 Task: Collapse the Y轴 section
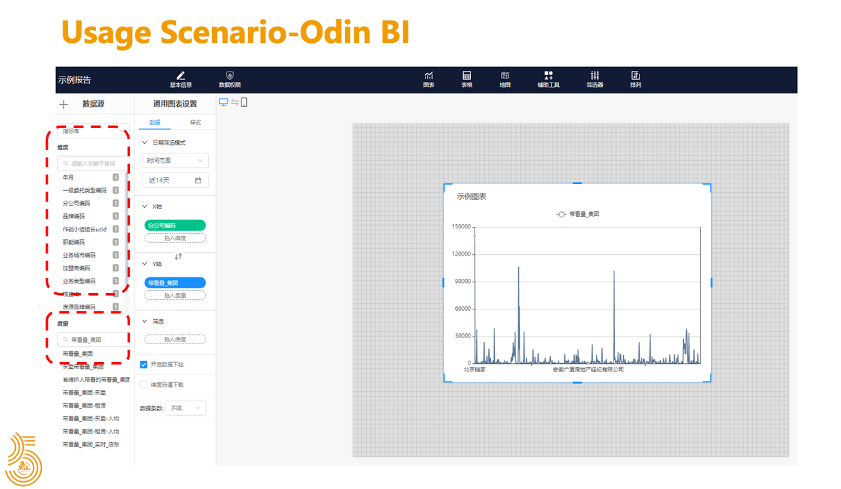coord(144,264)
